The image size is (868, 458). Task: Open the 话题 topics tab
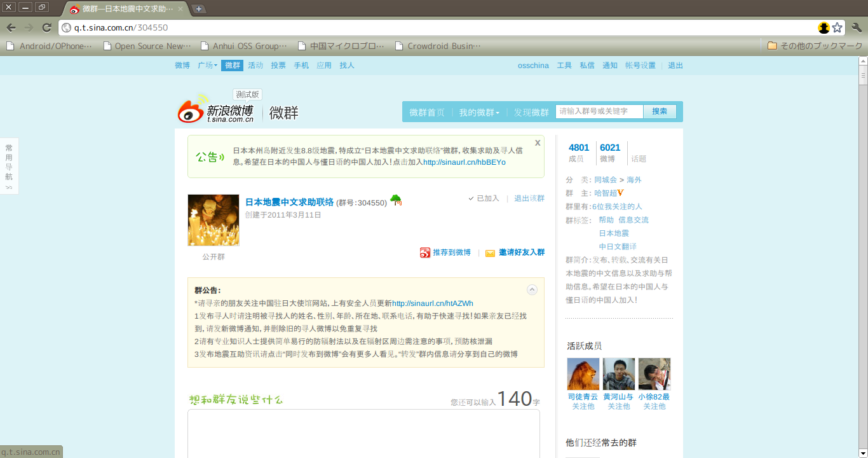click(x=639, y=159)
